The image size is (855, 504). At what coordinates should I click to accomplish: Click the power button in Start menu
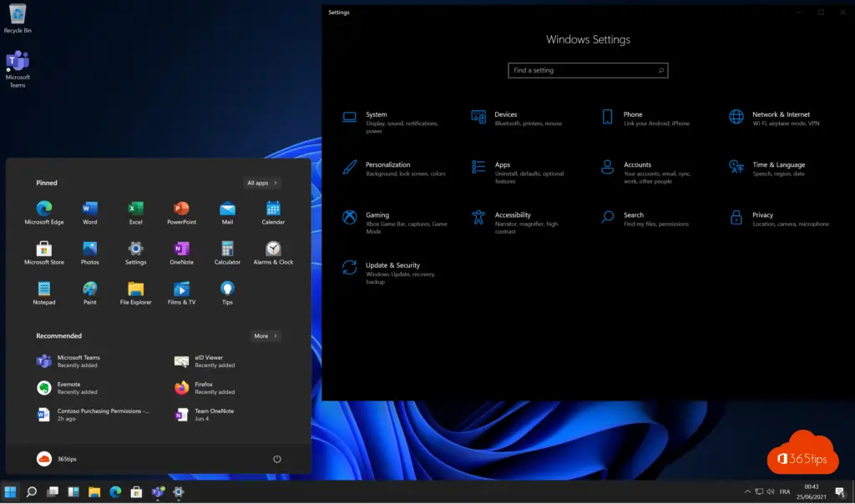(x=277, y=459)
